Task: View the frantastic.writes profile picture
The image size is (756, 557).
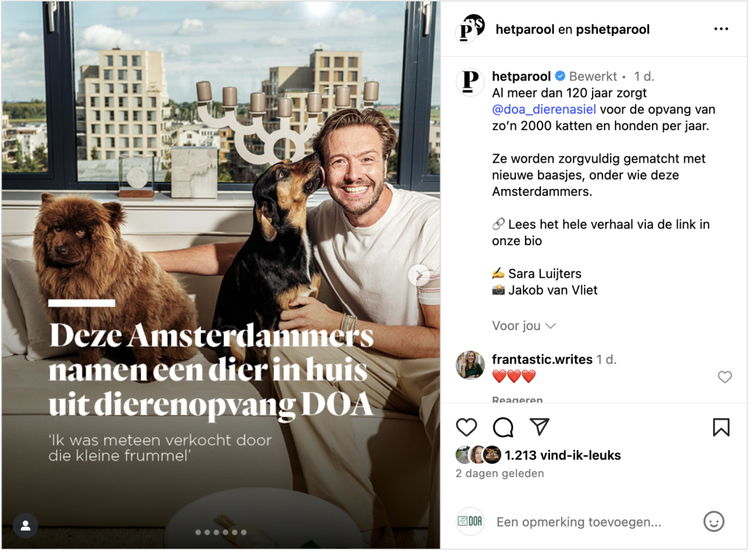Action: tap(470, 365)
